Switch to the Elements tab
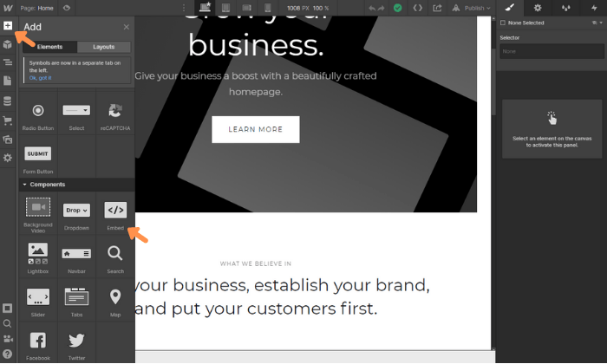 pyautogui.click(x=50, y=47)
